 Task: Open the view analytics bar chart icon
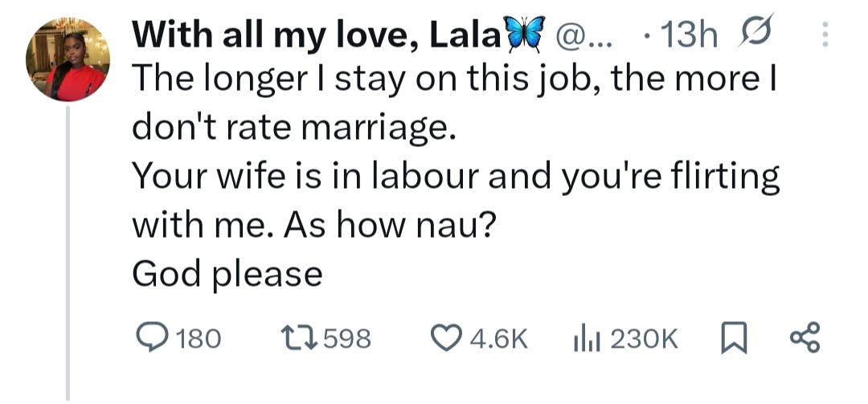[584, 338]
